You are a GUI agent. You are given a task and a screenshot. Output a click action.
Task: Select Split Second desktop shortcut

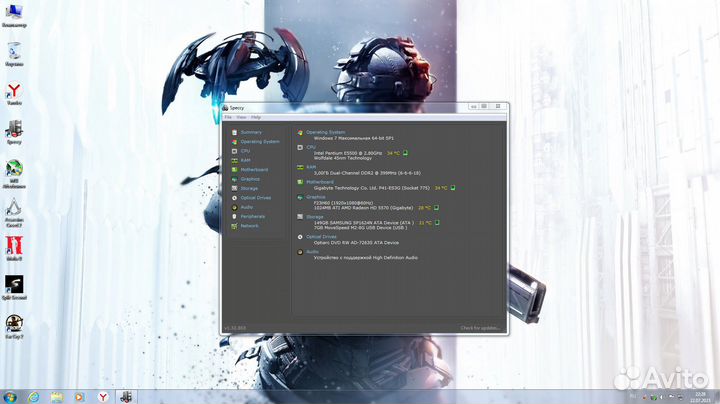coord(14,287)
